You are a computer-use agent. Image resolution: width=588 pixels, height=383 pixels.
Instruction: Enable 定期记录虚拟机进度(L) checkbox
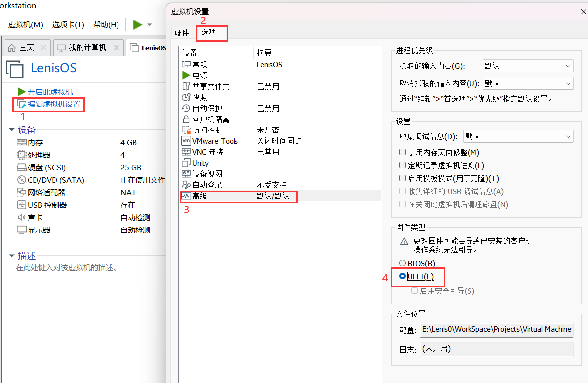pyautogui.click(x=402, y=165)
